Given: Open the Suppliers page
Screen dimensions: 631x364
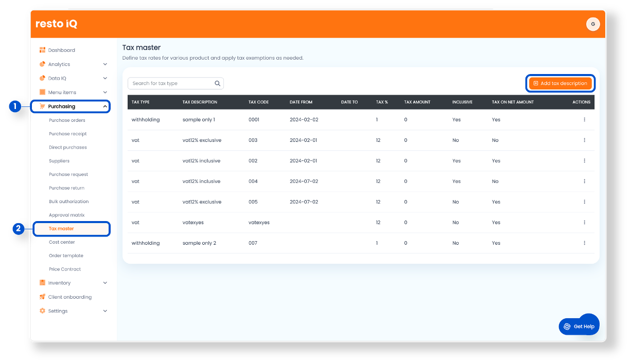Looking at the screenshot, I should pyautogui.click(x=59, y=161).
